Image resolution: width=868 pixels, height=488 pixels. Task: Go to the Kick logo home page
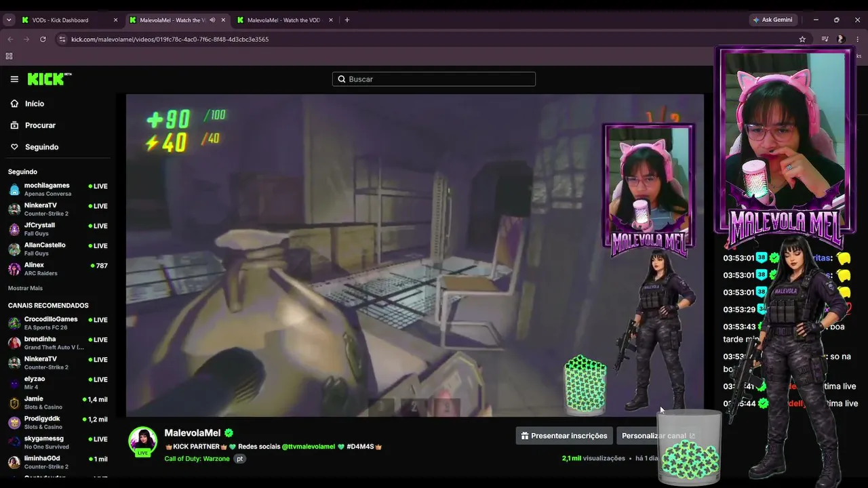50,79
